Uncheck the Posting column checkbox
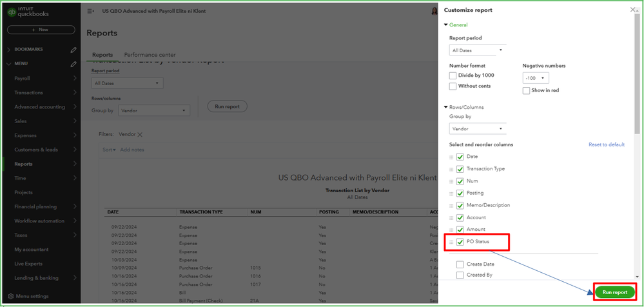The height and width of the screenshot is (307, 644). [x=460, y=193]
